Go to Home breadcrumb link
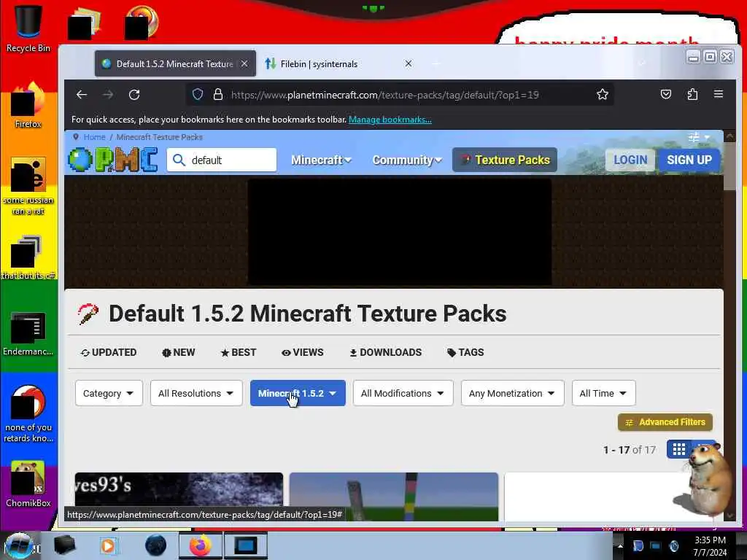Screen dimensions: 747x560 tap(94, 137)
